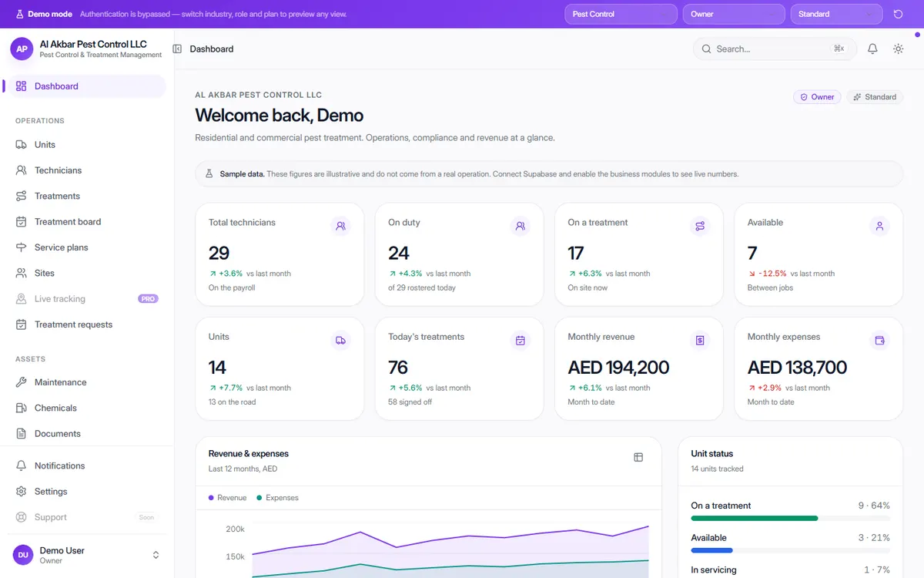Click the Al Akbar Pest Control LLC title
The width and height of the screenshot is (924, 578).
tap(93, 44)
